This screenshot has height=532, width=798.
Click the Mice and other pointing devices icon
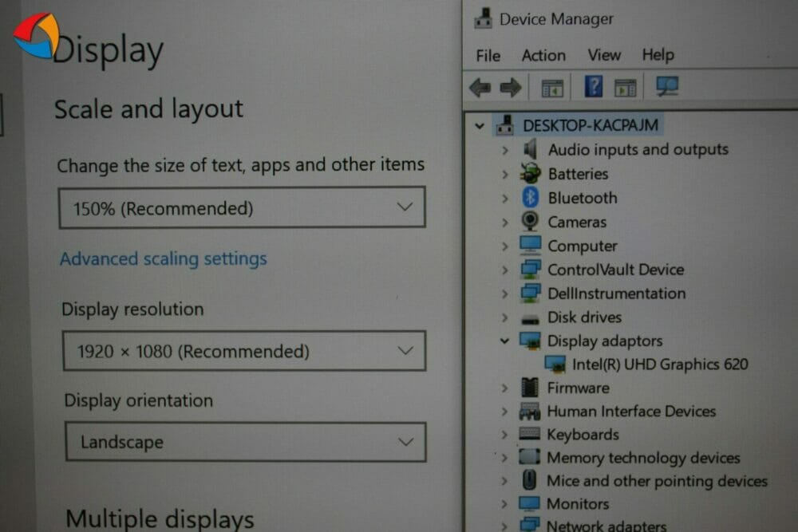(529, 479)
